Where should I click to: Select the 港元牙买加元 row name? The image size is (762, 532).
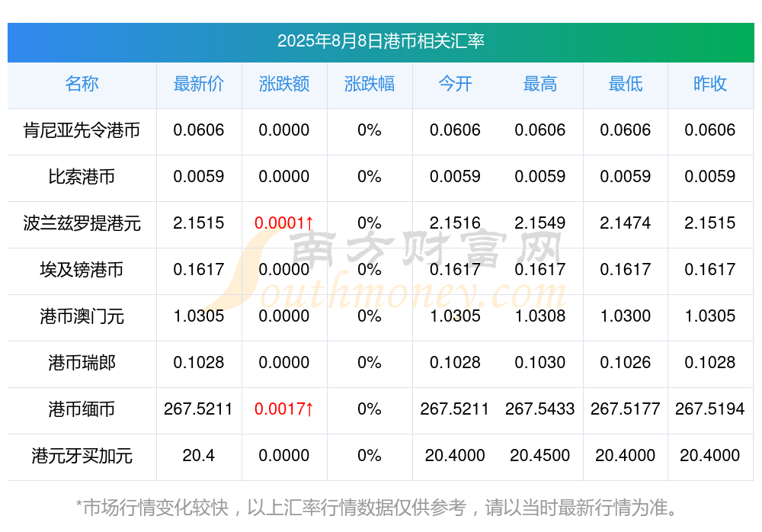click(82, 456)
